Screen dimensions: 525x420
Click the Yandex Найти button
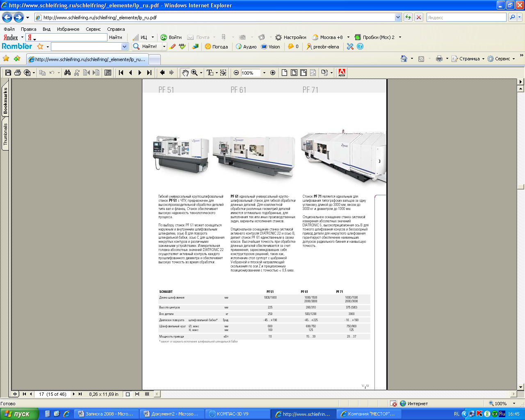(116, 37)
